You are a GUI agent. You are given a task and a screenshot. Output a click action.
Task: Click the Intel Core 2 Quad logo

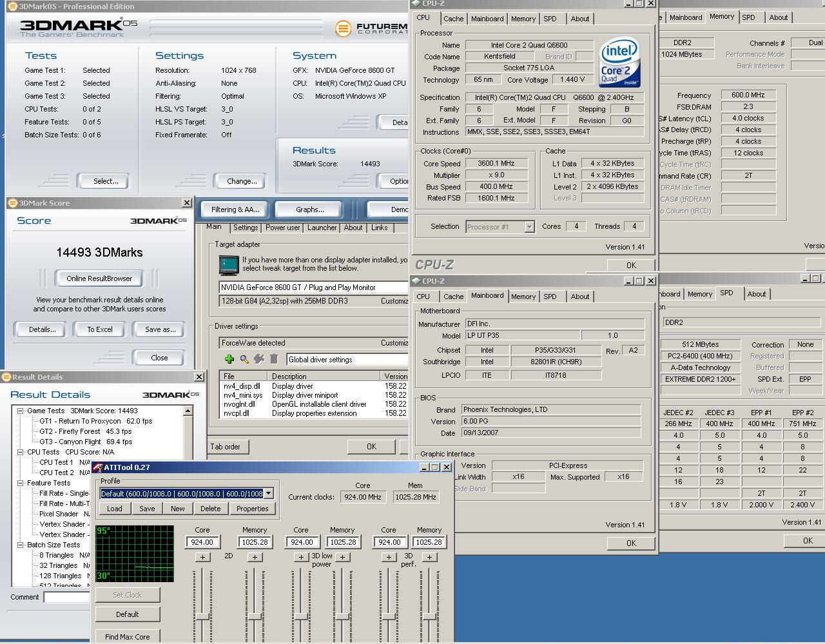coord(619,63)
